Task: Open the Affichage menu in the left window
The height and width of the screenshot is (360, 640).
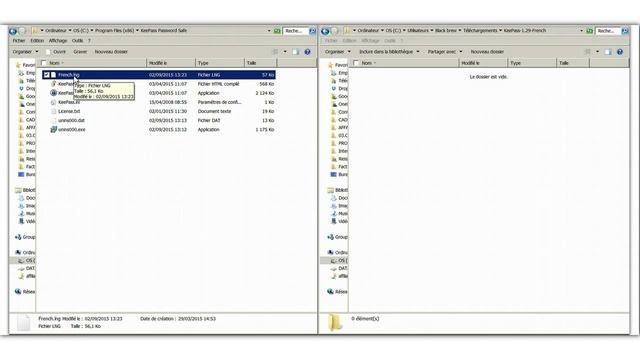Action: coord(58,41)
